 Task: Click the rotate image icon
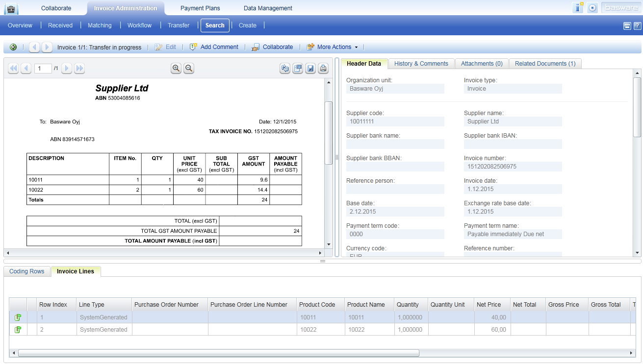tap(285, 69)
